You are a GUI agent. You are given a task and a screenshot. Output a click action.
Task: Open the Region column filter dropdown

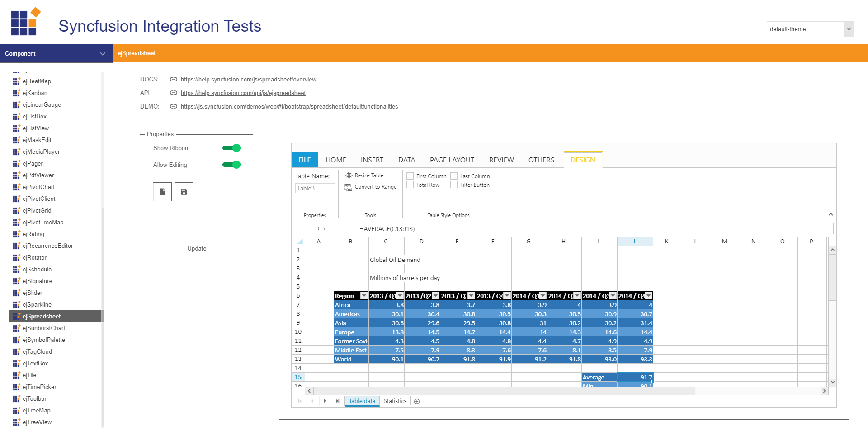coord(364,296)
